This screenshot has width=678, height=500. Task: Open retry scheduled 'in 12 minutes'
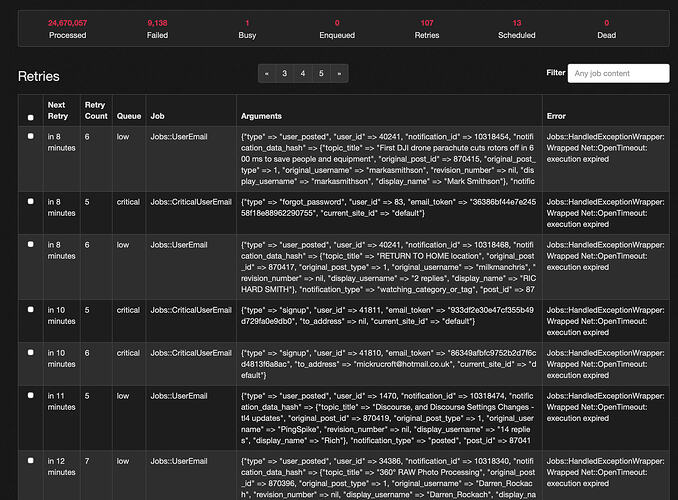61,467
